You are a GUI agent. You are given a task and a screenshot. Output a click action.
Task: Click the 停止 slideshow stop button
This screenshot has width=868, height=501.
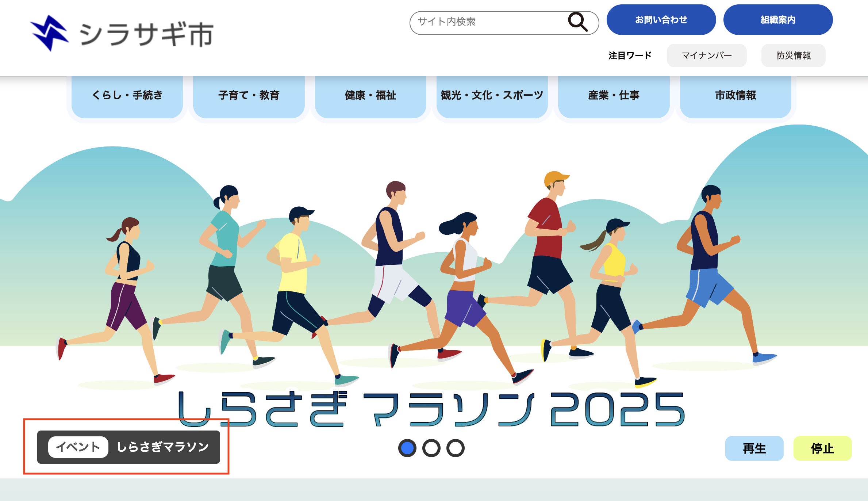822,448
